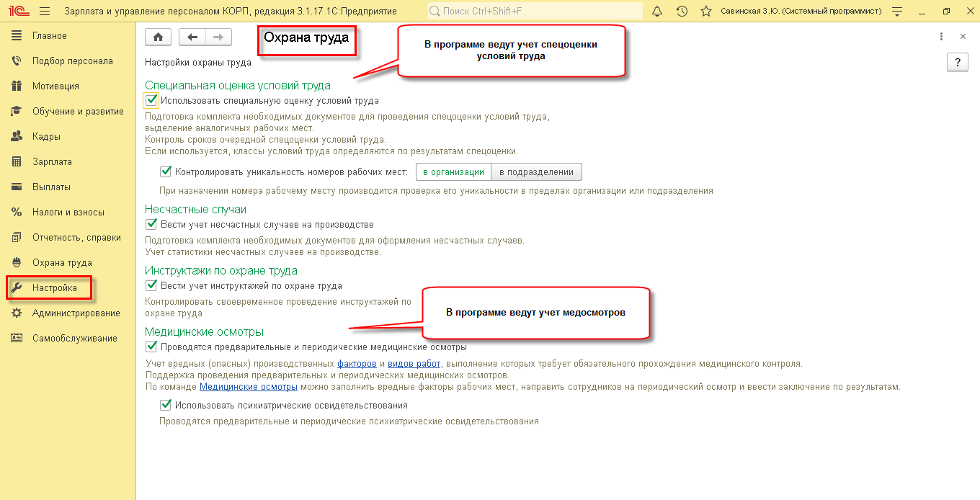Click the Мотивация gift icon
Screen dimensions: 980x500
pos(17,86)
